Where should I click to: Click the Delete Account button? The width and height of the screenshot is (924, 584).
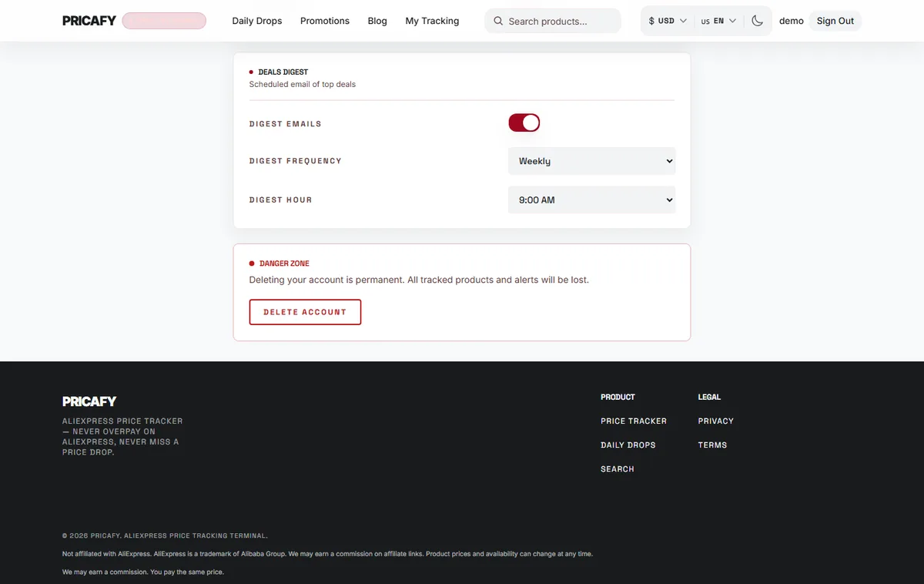point(305,312)
